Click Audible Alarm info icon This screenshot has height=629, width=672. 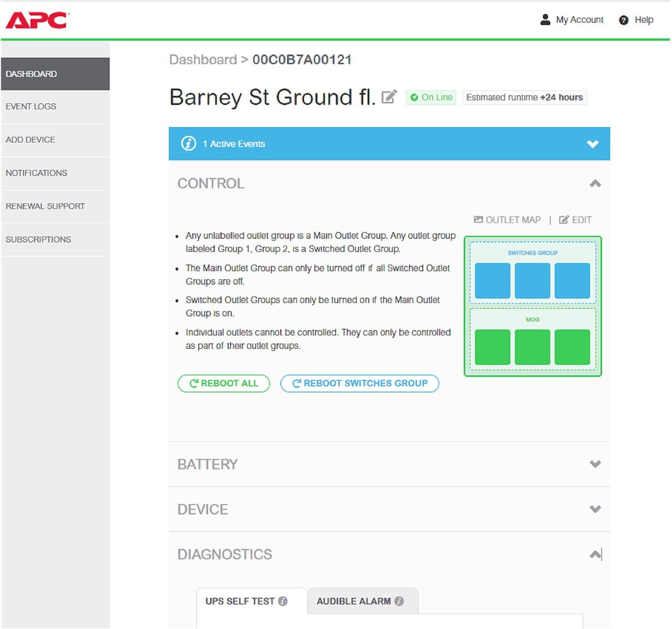click(399, 601)
